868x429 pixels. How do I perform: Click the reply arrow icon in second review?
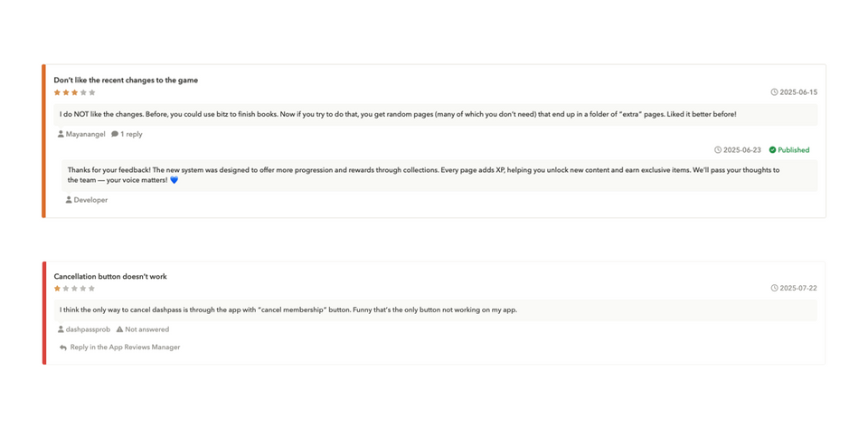(63, 348)
